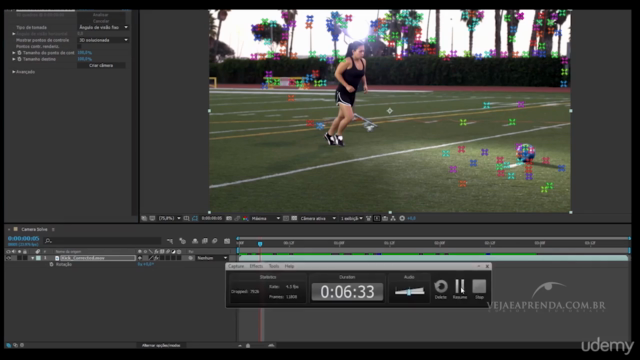This screenshot has width=640, height=360.
Task: Adjust the Audio volume slider
Action: click(x=409, y=291)
